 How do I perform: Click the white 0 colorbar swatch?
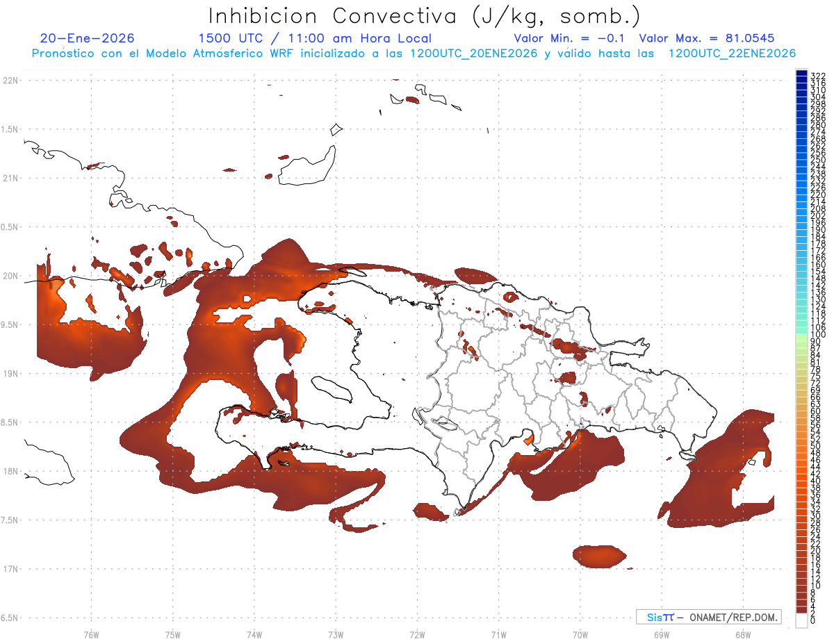(801, 621)
